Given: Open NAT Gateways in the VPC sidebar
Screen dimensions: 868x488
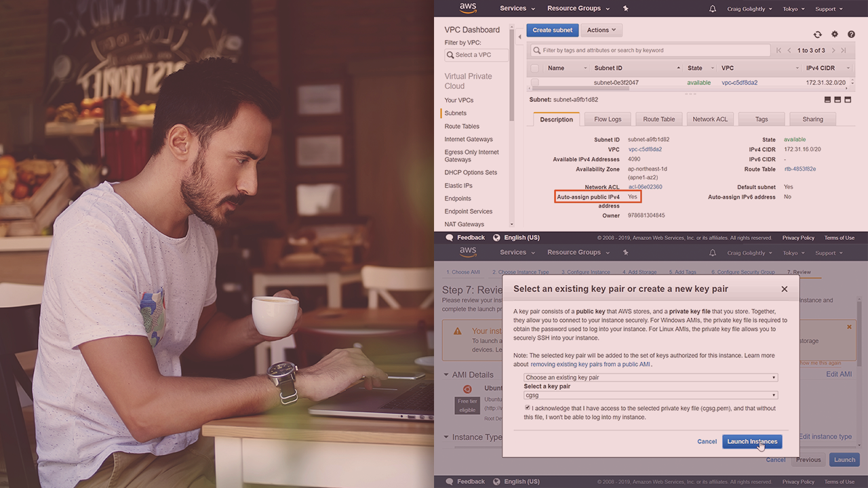Looking at the screenshot, I should coord(465,224).
